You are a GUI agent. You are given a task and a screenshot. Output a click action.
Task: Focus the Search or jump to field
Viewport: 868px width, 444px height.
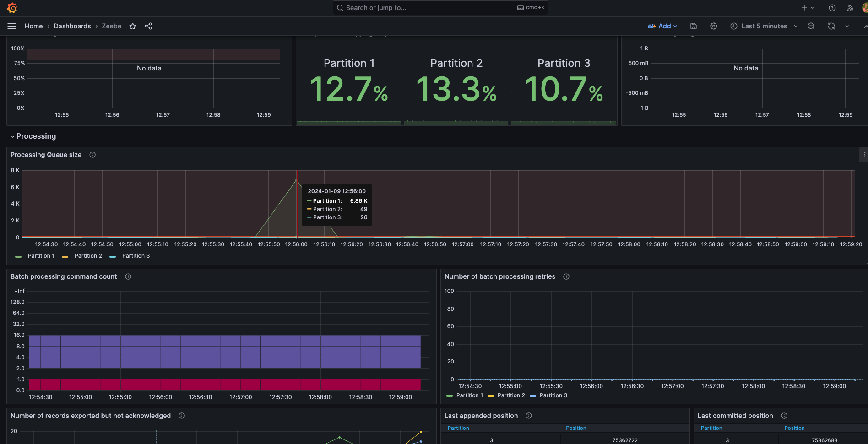point(440,8)
